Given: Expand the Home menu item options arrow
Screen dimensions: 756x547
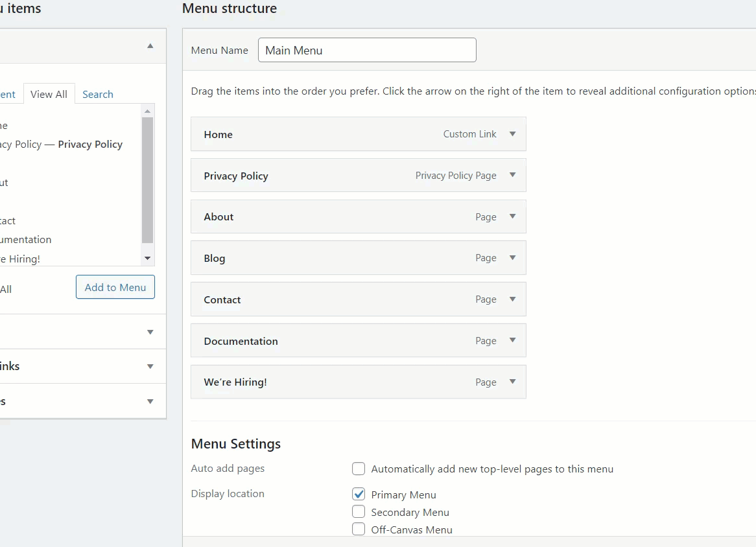Looking at the screenshot, I should point(512,134).
